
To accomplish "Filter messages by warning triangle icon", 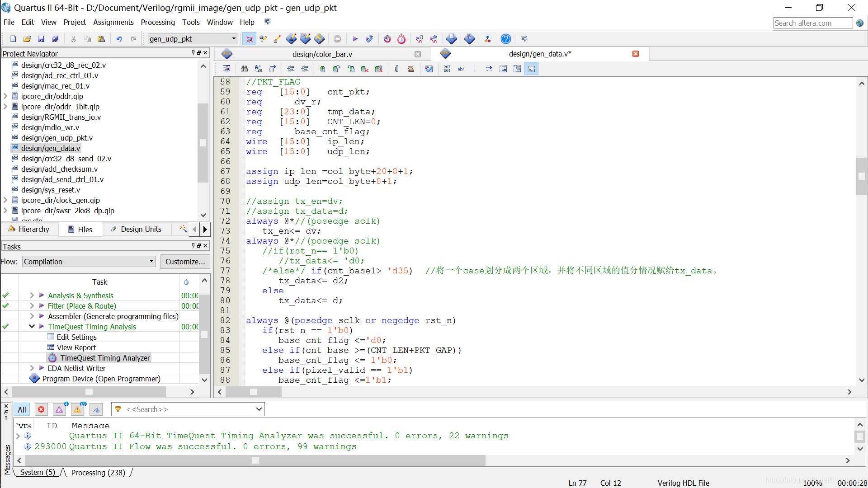I will click(x=77, y=409).
